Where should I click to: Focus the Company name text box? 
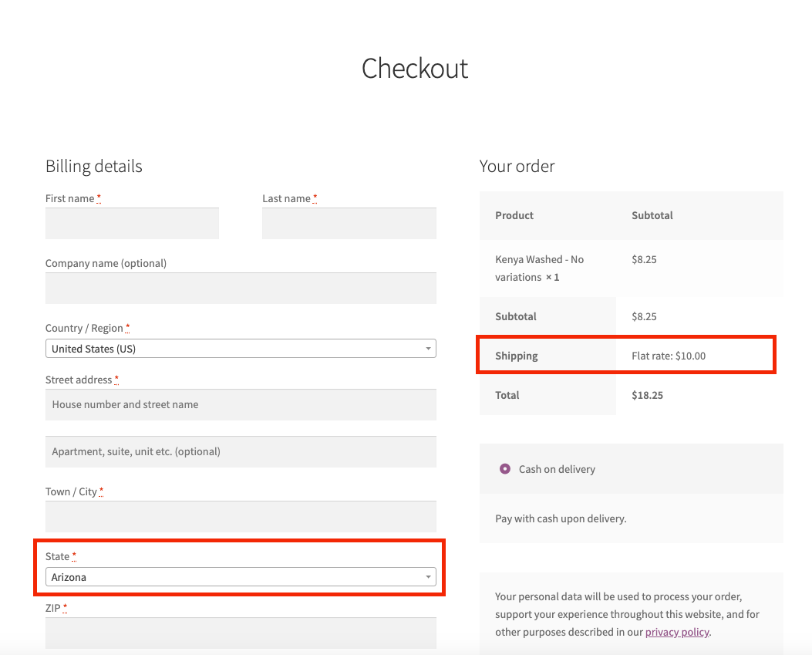241,288
